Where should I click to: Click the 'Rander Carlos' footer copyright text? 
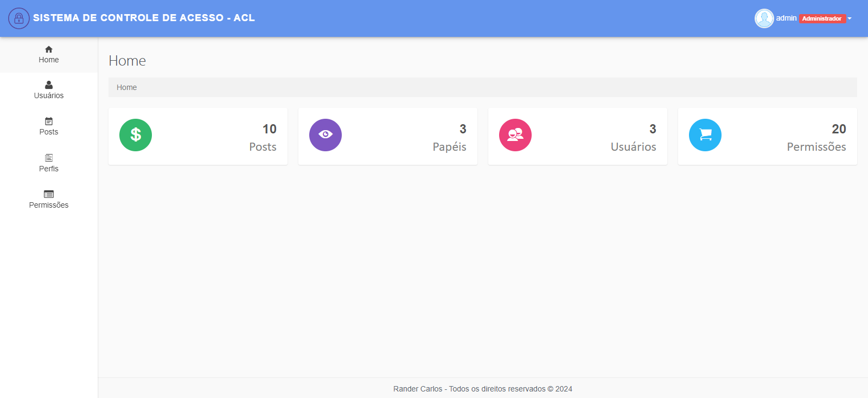pos(483,389)
